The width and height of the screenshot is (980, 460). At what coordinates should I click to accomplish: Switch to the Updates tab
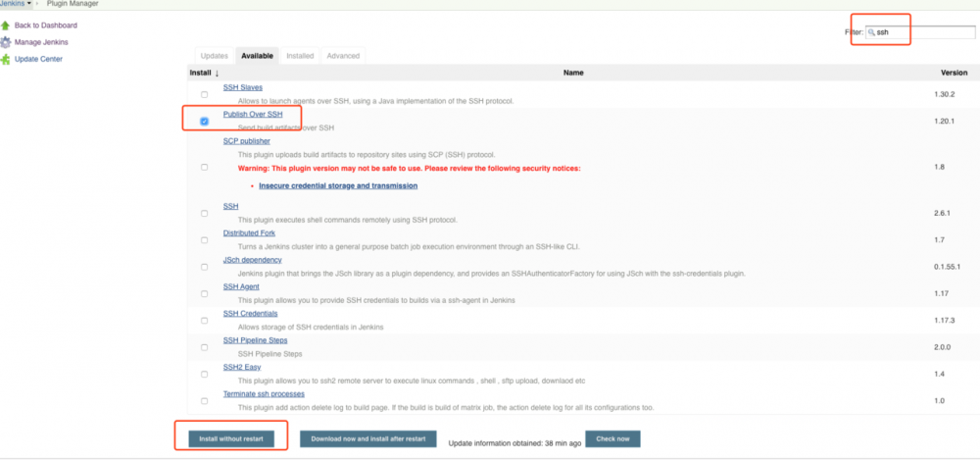215,56
